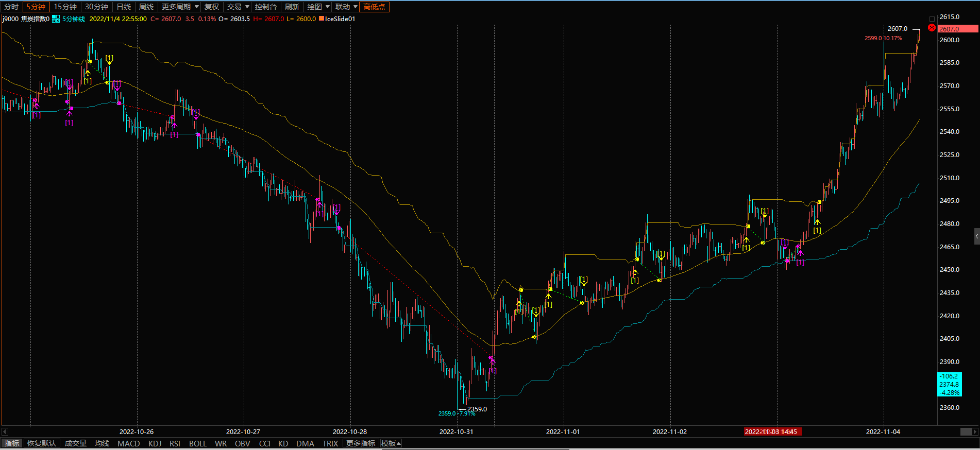Click the orange IceSlide01 indicator square
This screenshot has width=980, height=450.
[x=322, y=19]
